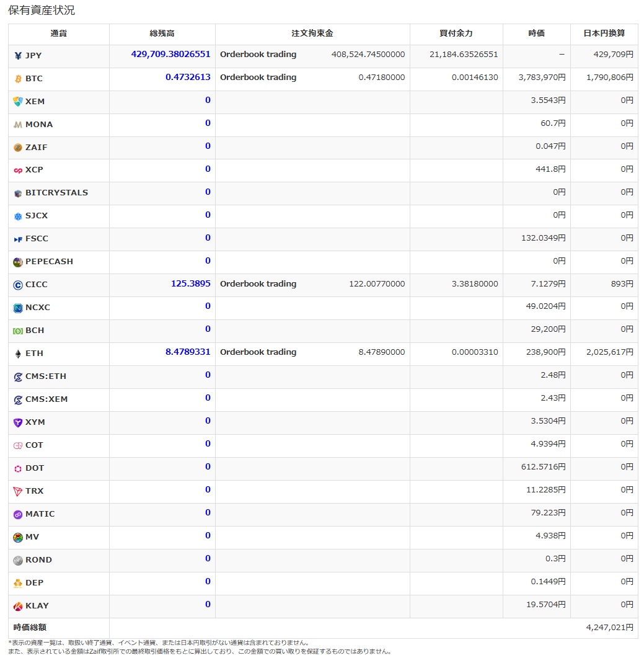Click the NCXC token icon

(x=18, y=308)
